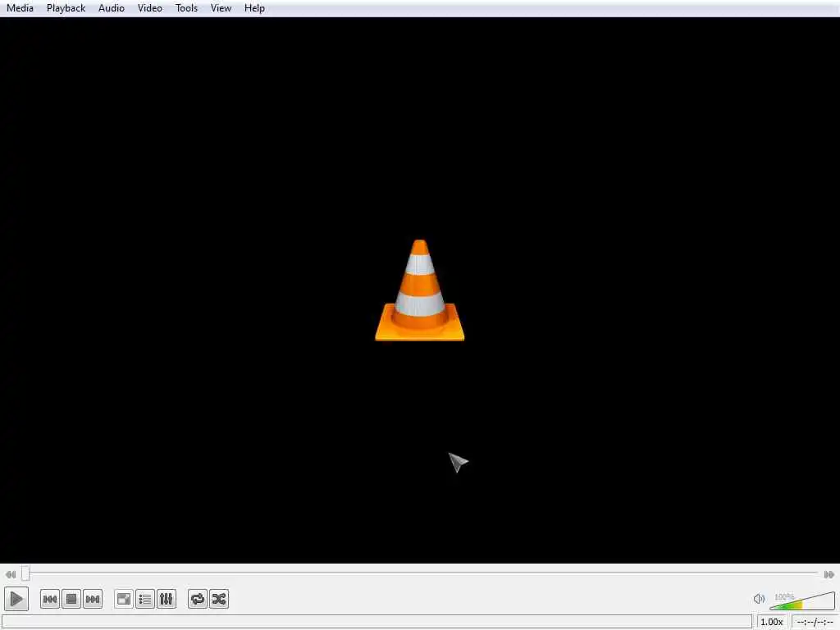This screenshot has height=630, width=840.
Task: Toggle elapsed/remaining time display --:--/--:--
Action: tap(815, 622)
